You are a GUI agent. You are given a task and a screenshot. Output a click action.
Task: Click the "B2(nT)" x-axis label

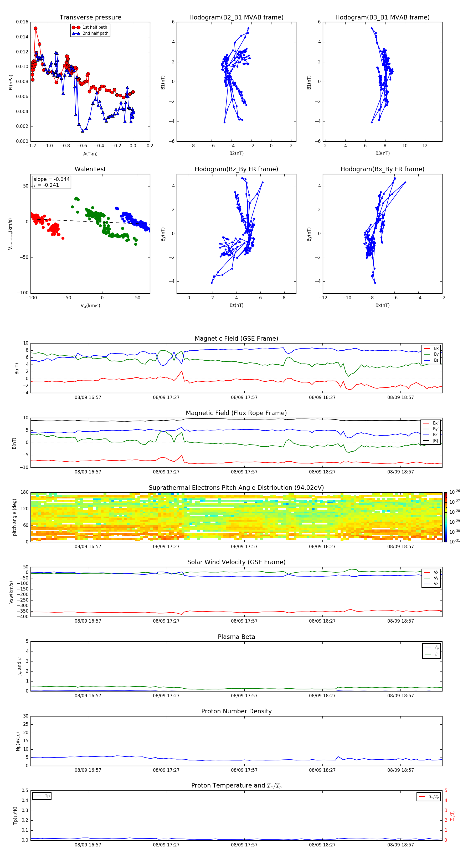pos(236,153)
